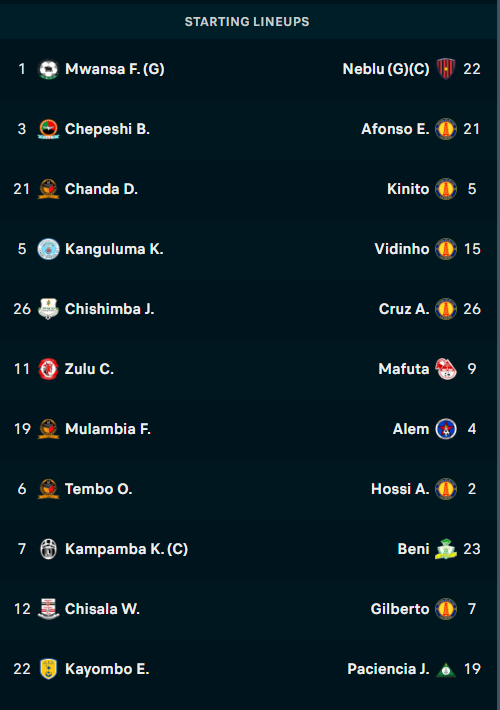Open player Afonso E. profile
Image resolution: width=500 pixels, height=710 pixels.
pyautogui.click(x=395, y=129)
